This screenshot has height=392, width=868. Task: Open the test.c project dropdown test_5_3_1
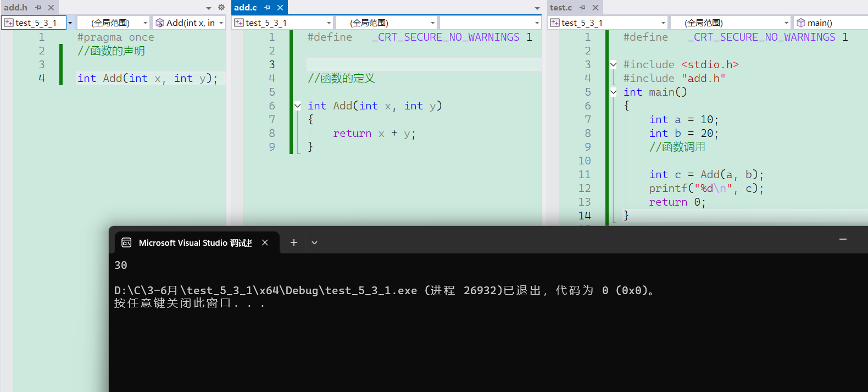[x=608, y=23]
